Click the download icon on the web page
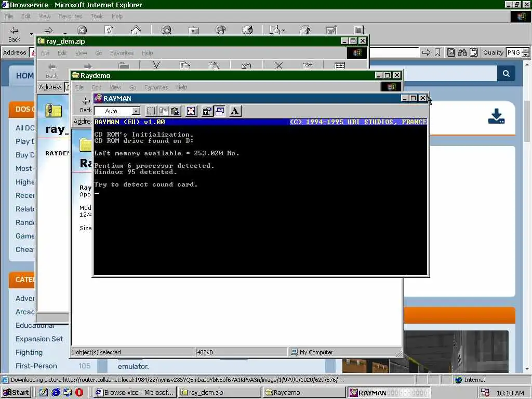The image size is (532, 399). click(496, 116)
